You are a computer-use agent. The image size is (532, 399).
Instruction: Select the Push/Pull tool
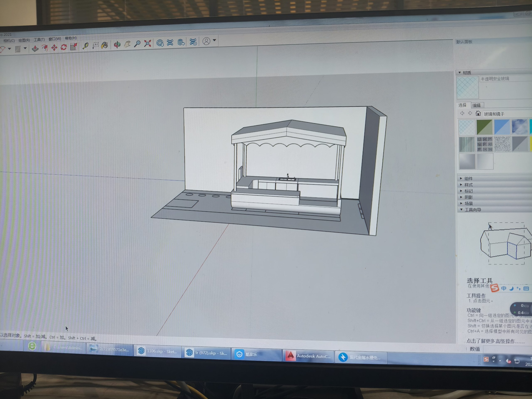point(35,48)
